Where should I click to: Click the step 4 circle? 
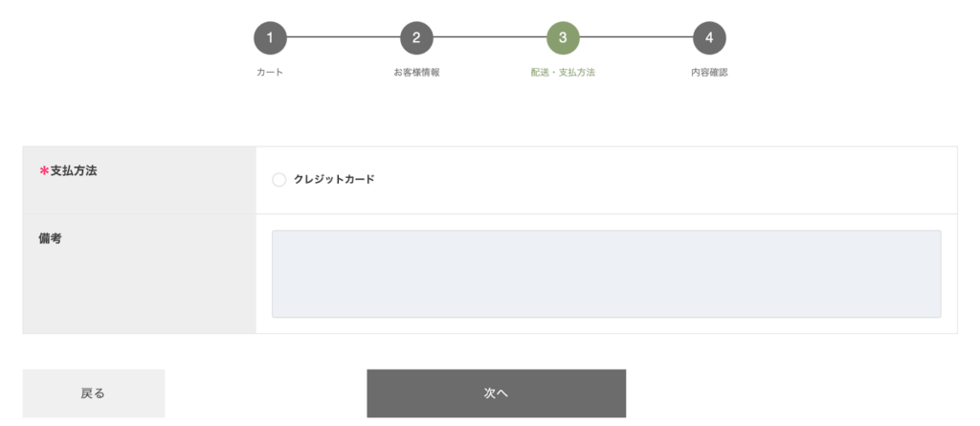(709, 38)
